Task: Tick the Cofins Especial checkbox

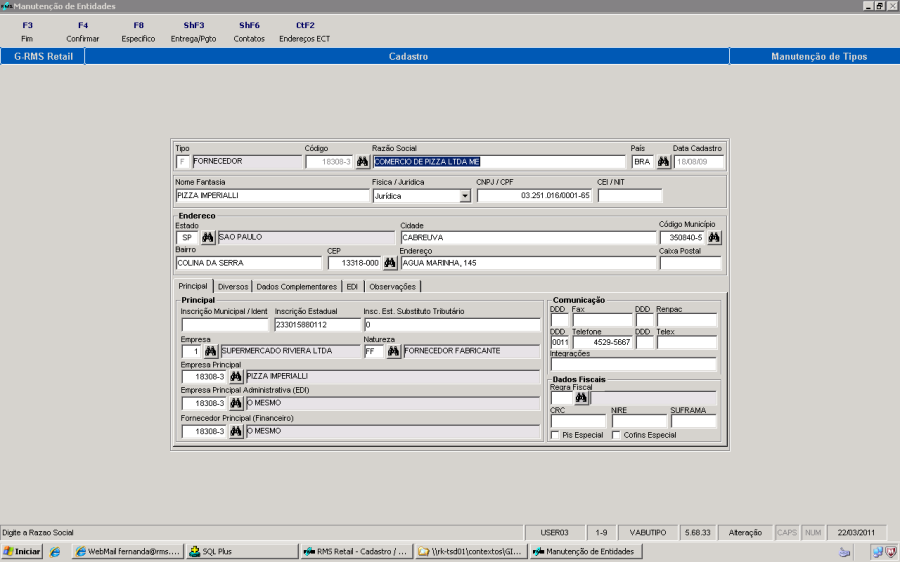Action: click(x=615, y=435)
